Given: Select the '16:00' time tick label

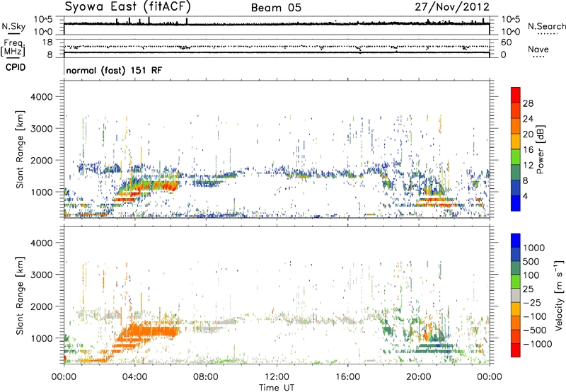Looking at the screenshot, I should pyautogui.click(x=347, y=377).
